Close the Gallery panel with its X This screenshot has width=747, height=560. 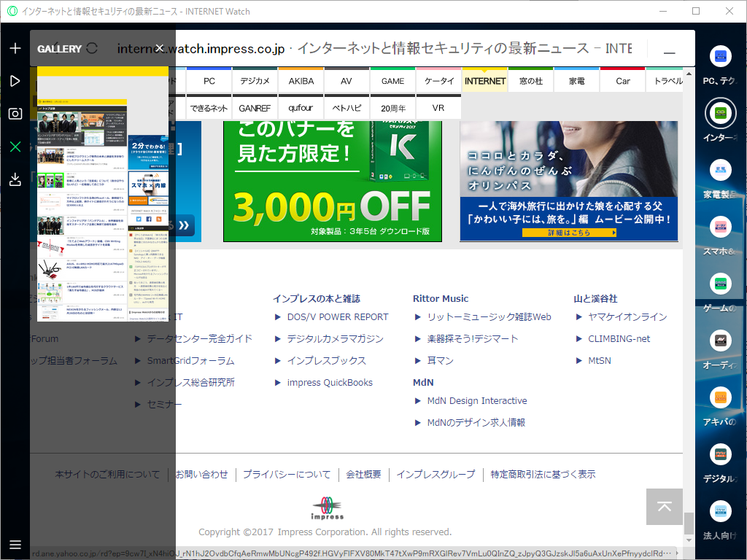click(x=160, y=48)
